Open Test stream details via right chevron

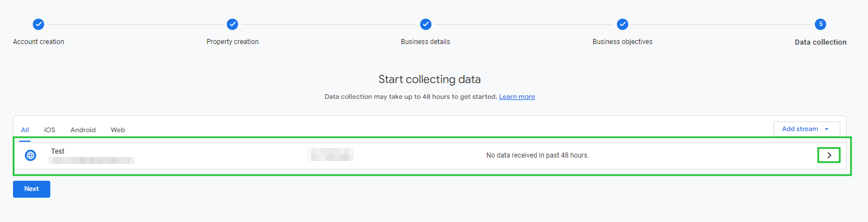tap(829, 155)
